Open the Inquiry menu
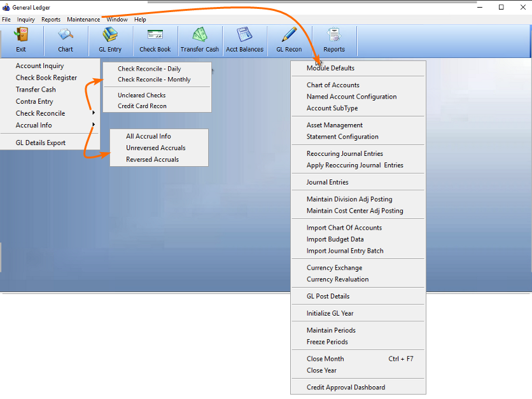Screen dimensions: 532x399 pyautogui.click(x=26, y=20)
